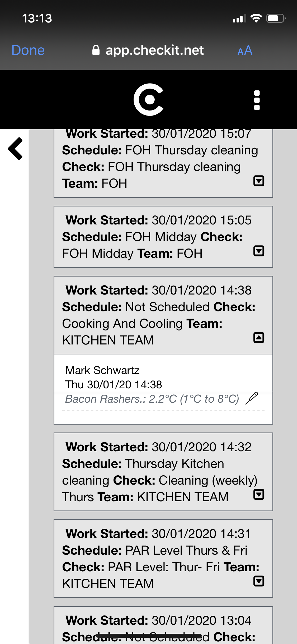Tap the Wi-Fi status icon
Screen dimensions: 297x644
[256, 18]
